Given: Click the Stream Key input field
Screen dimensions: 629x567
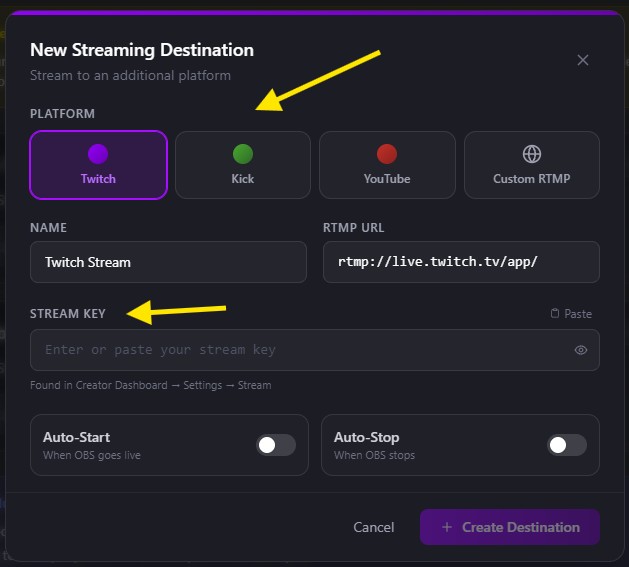Looking at the screenshot, I should 315,350.
